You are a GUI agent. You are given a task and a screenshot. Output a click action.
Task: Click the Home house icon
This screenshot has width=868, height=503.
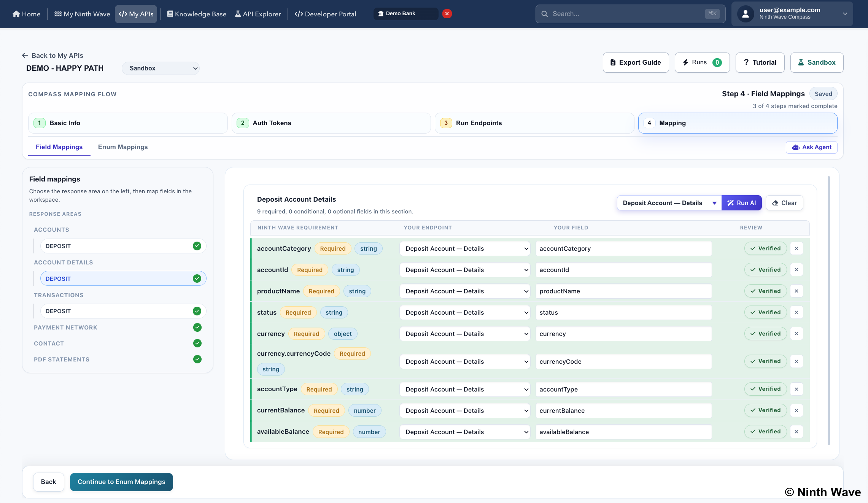(x=16, y=14)
